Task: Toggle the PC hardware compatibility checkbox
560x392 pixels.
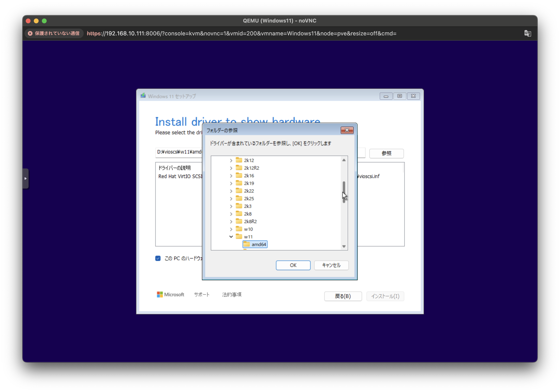Action: 158,258
